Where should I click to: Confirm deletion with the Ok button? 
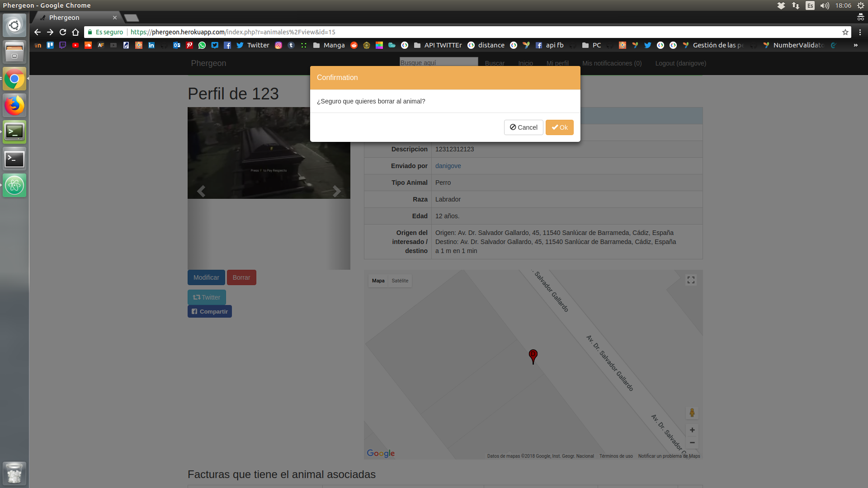[x=559, y=127]
